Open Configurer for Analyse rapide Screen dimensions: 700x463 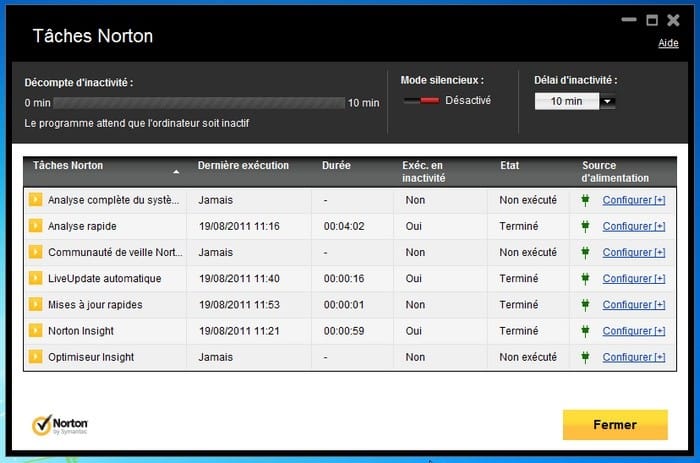634,226
